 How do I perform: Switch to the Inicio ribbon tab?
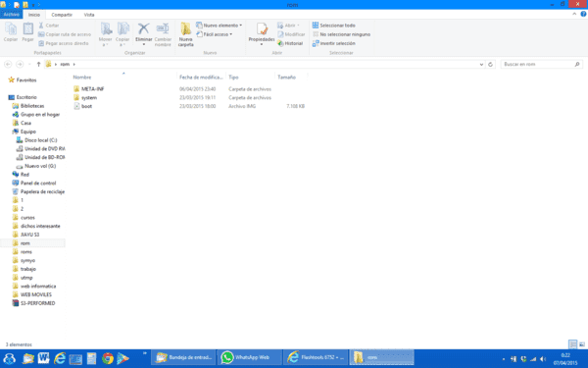tap(34, 15)
